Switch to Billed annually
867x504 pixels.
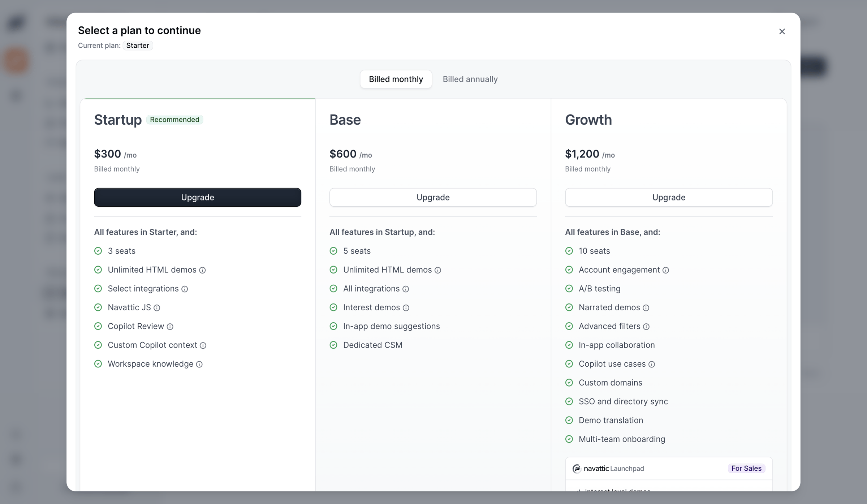click(x=470, y=79)
